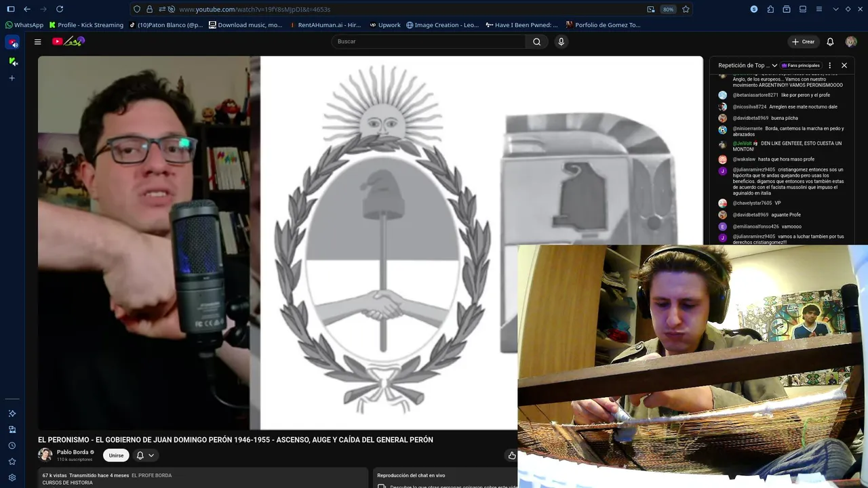
Task: Click the 80% zoom level indicator
Action: (668, 9)
